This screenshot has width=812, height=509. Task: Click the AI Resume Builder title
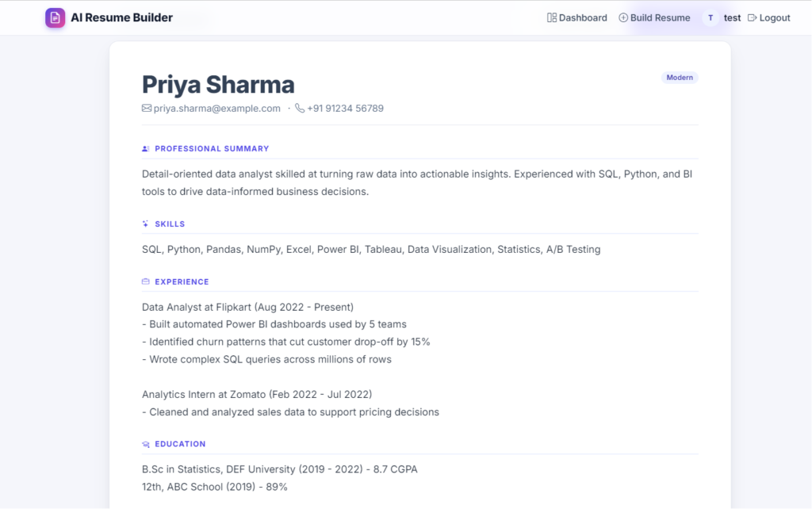(x=121, y=17)
